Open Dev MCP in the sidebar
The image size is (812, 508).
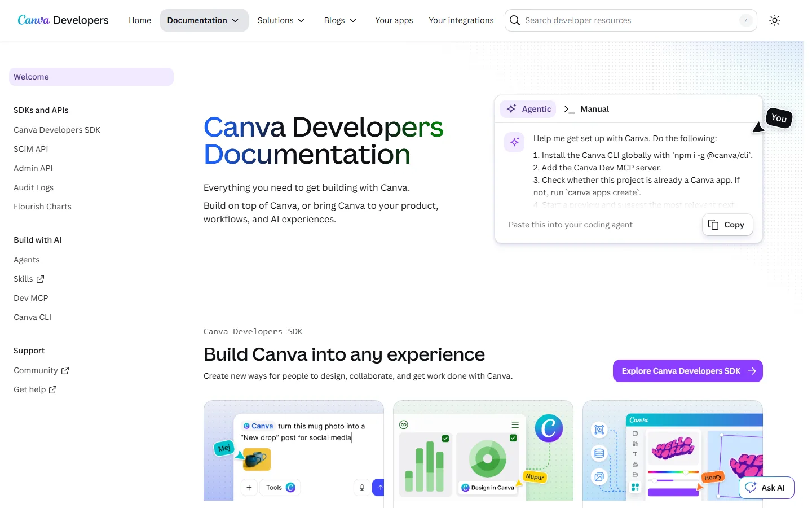point(31,298)
